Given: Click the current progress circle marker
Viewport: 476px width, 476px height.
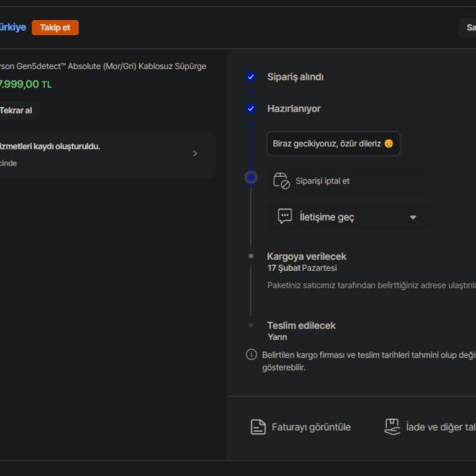Looking at the screenshot, I should (251, 177).
